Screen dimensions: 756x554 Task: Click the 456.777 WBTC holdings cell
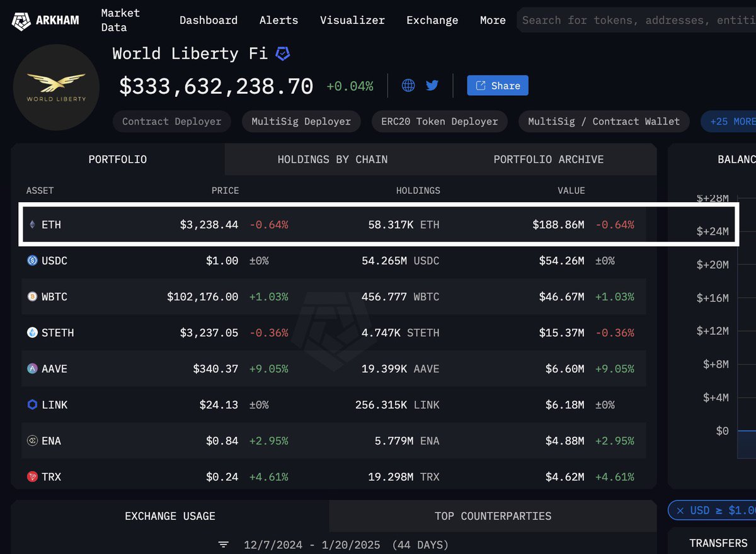pyautogui.click(x=401, y=297)
